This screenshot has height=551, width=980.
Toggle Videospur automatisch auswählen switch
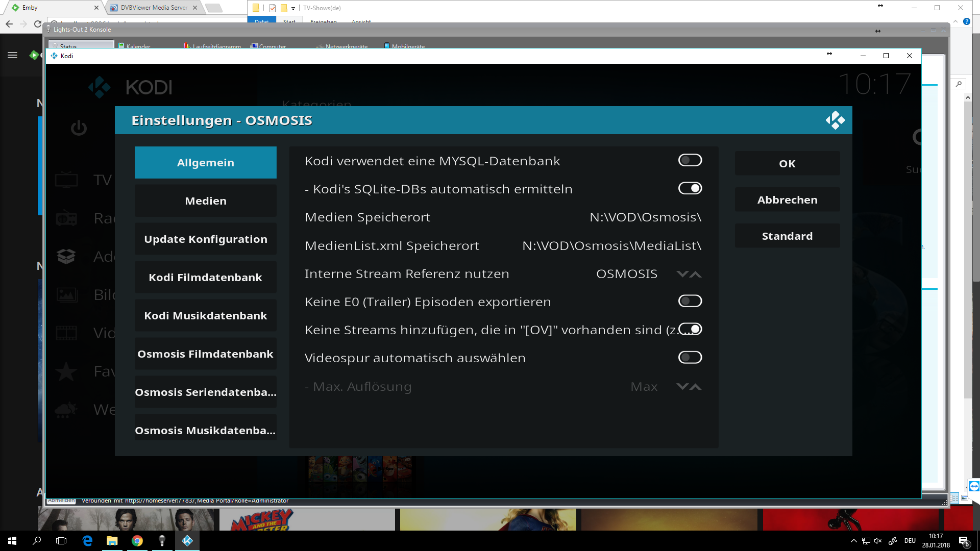pyautogui.click(x=690, y=357)
